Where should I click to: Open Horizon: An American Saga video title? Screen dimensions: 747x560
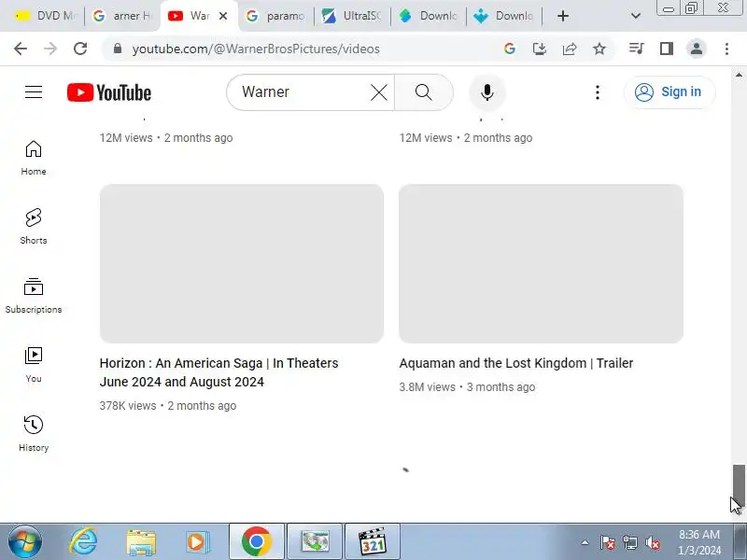[x=219, y=372]
